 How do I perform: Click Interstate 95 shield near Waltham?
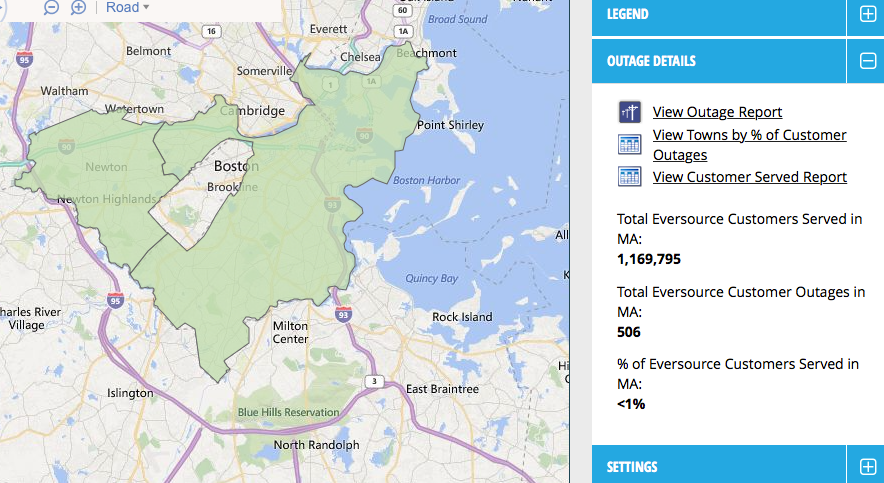click(24, 59)
